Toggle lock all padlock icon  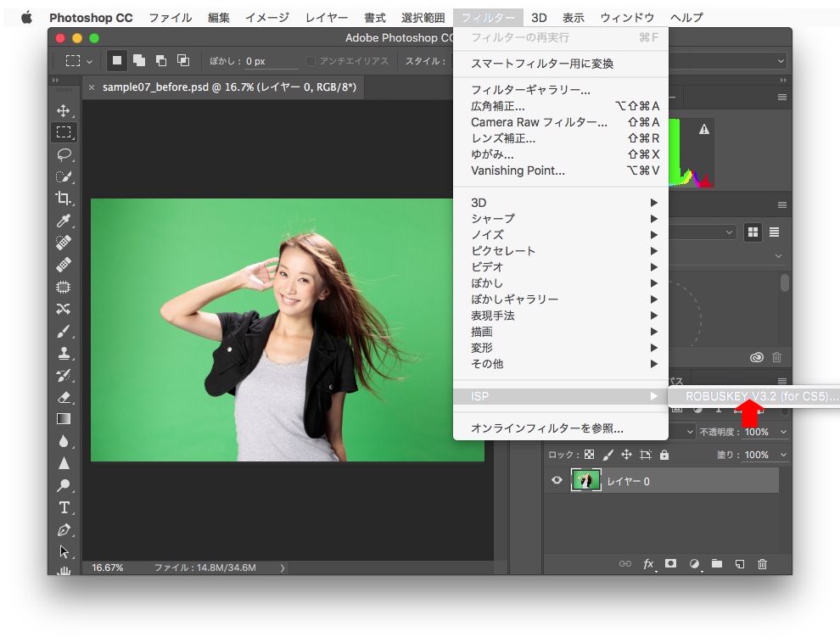coord(664,455)
